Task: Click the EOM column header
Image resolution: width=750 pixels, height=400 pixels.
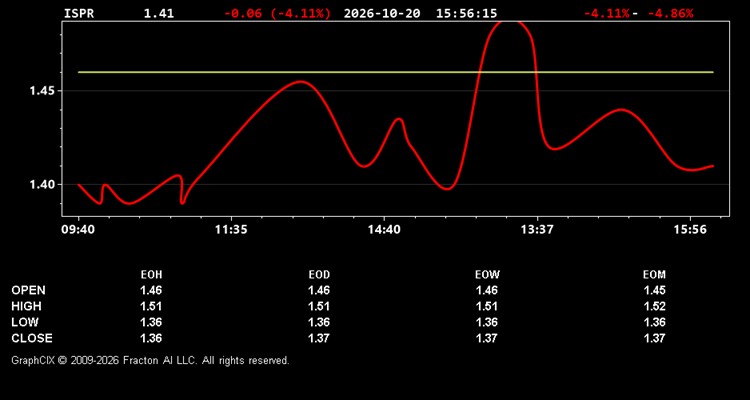Action: point(654,275)
